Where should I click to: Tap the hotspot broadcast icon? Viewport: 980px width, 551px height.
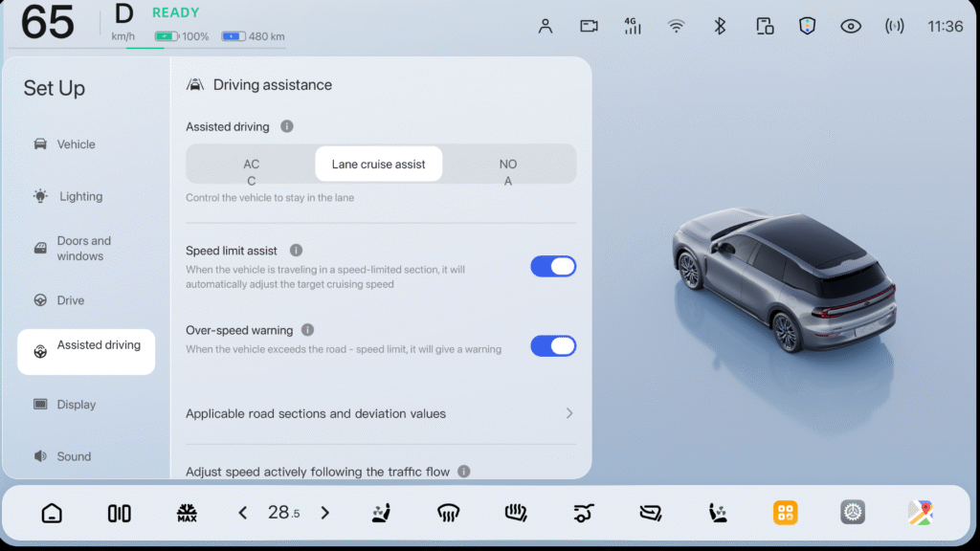tap(895, 26)
